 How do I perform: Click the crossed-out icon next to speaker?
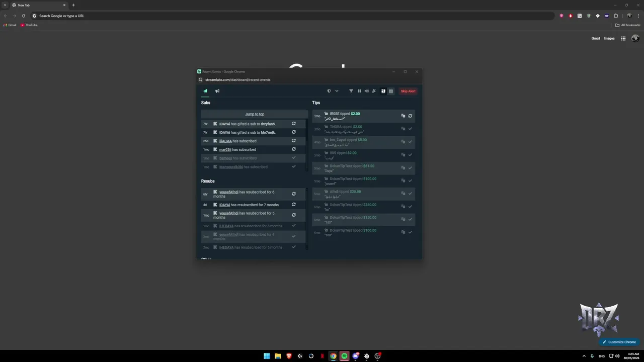tap(374, 91)
